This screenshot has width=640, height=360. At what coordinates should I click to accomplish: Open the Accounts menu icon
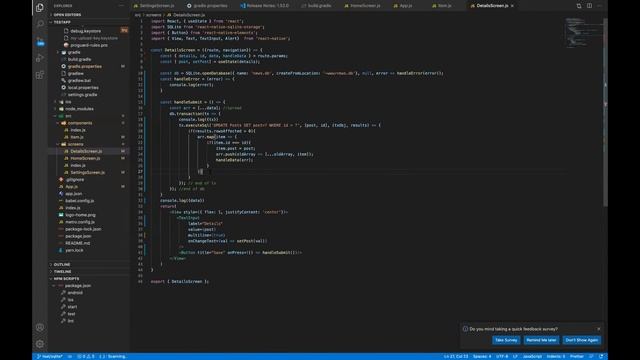pos(40,327)
